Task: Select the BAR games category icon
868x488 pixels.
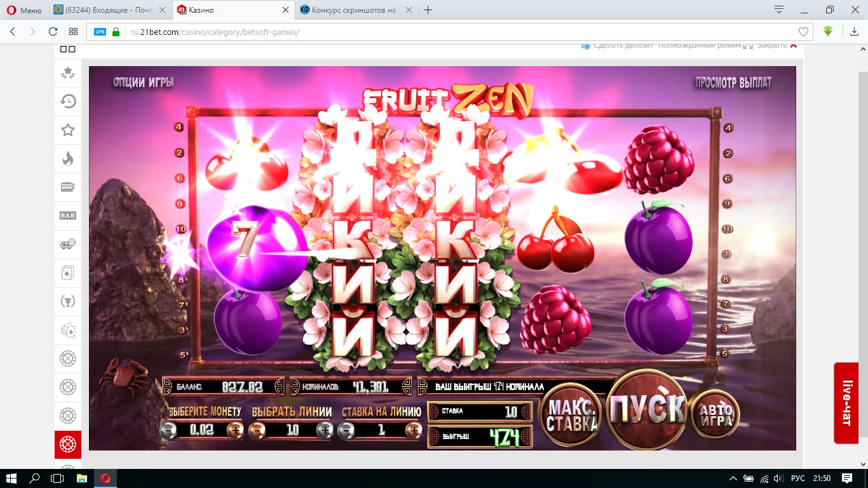Action: click(x=68, y=215)
